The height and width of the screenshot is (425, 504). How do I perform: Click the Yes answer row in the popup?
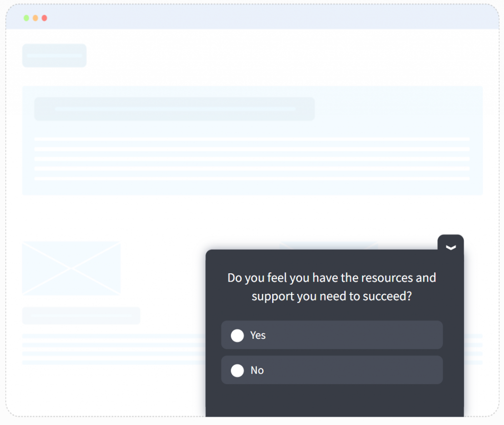332,335
